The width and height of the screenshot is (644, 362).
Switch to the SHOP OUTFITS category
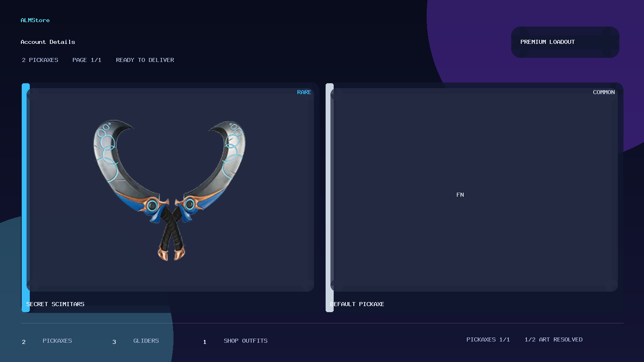pos(246,341)
